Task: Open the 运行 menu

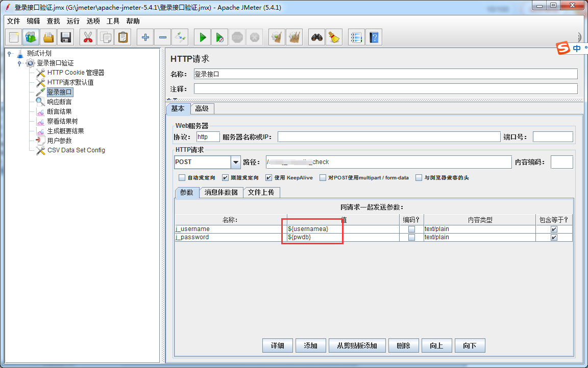Action: click(73, 21)
